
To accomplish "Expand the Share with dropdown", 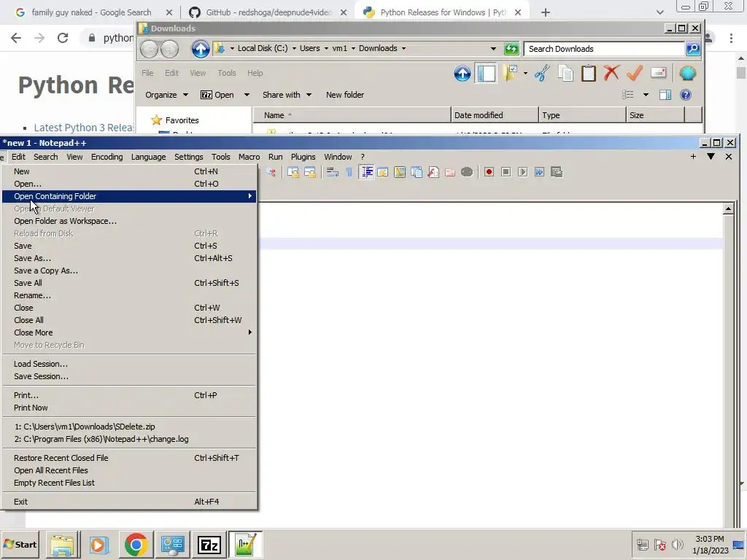I will click(x=309, y=95).
